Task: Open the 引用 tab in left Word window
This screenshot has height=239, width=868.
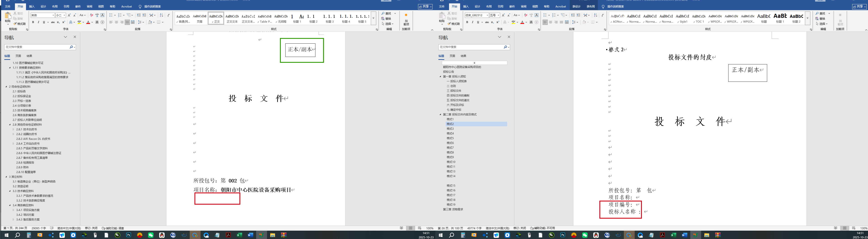Action: point(66,6)
